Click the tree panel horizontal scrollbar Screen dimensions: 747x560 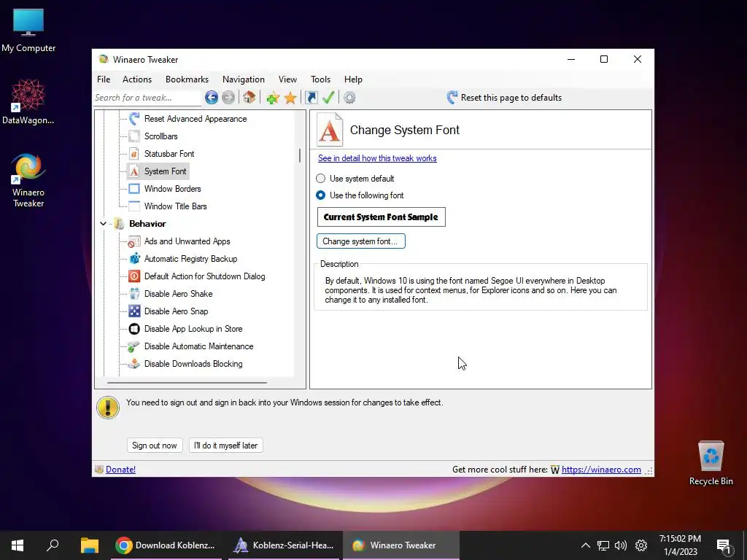[187, 382]
